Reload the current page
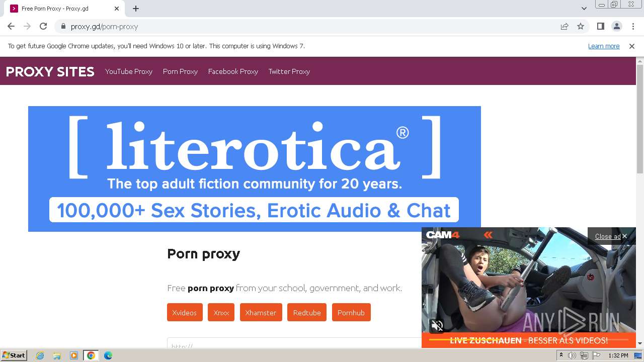This screenshot has width=644, height=362. click(x=43, y=26)
